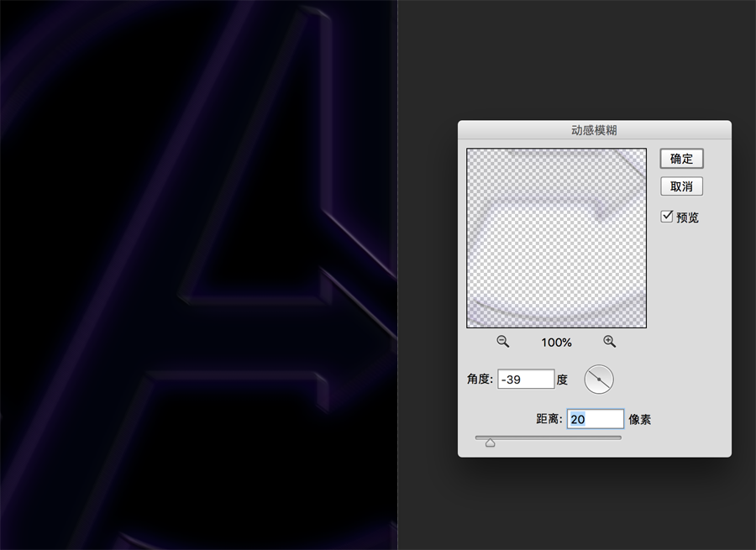This screenshot has height=550, width=756.
Task: Click the motion blur preview thumbnail
Action: tap(556, 238)
